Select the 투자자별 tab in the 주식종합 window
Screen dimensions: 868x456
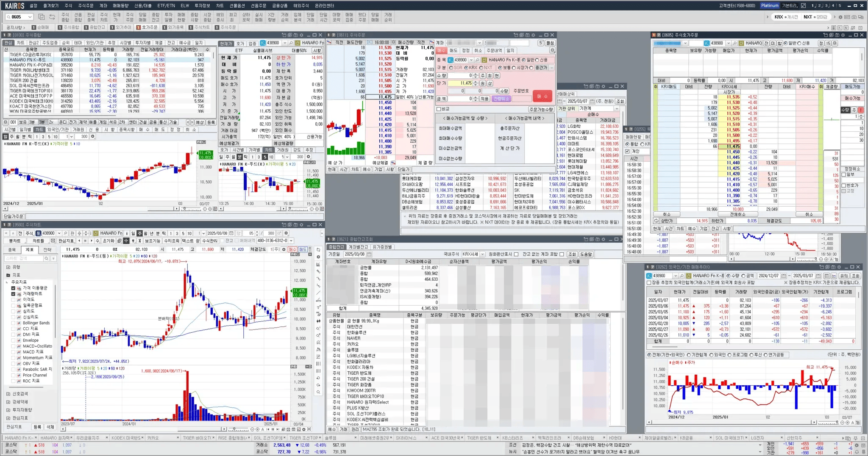[x=142, y=43]
